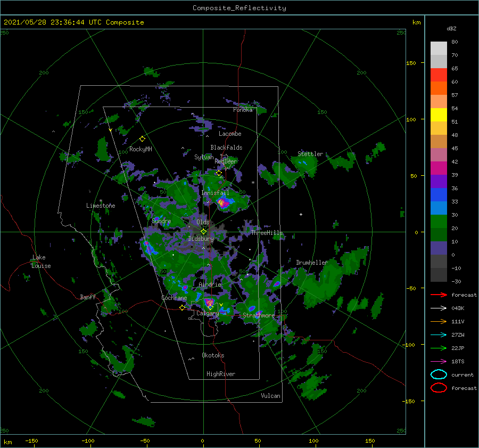This screenshot has height=448, width=479.
Task: Click the magenta 39 dBZ color swatch
Action: click(439, 168)
